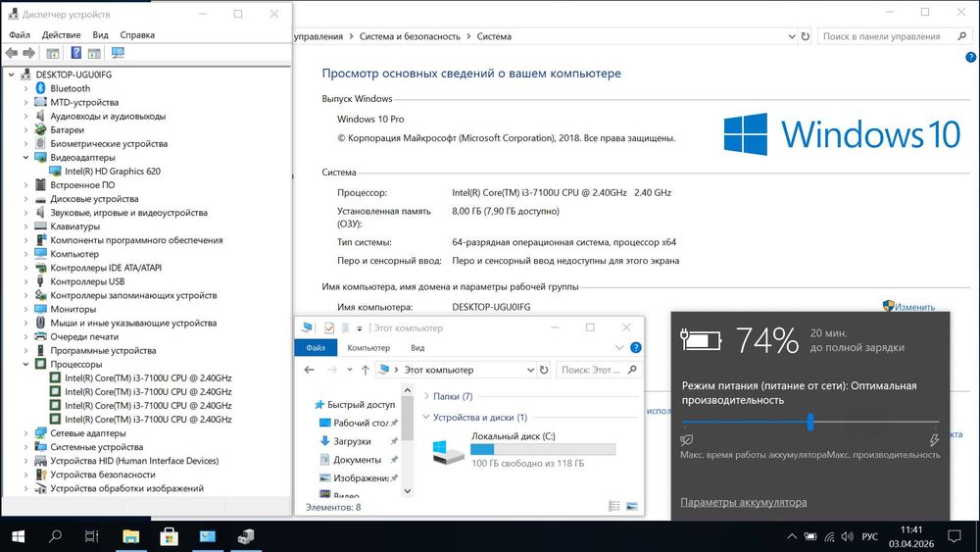Click the power mode slider handle

point(810,422)
